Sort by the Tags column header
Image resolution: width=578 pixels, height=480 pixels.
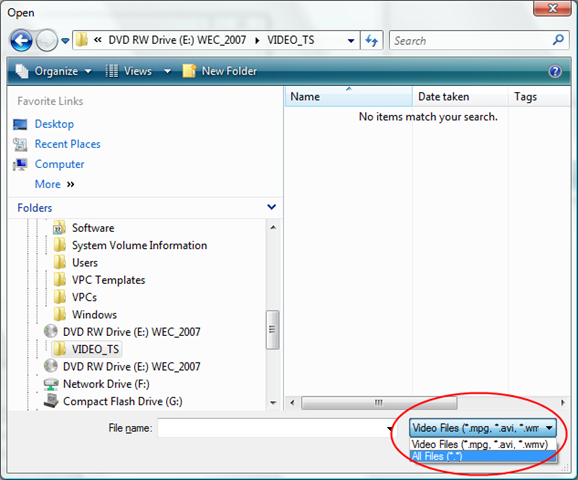pyautogui.click(x=539, y=97)
